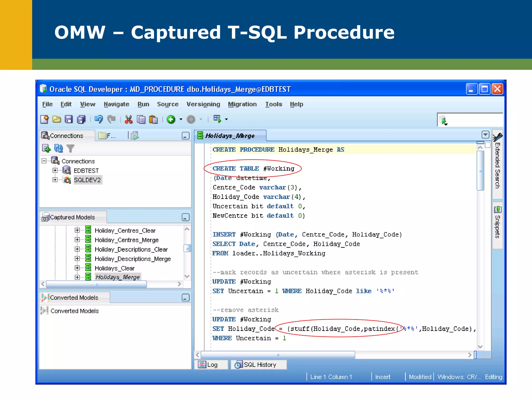Open the Extended Search side panel
Screen dimensions: 532x399
point(497,164)
